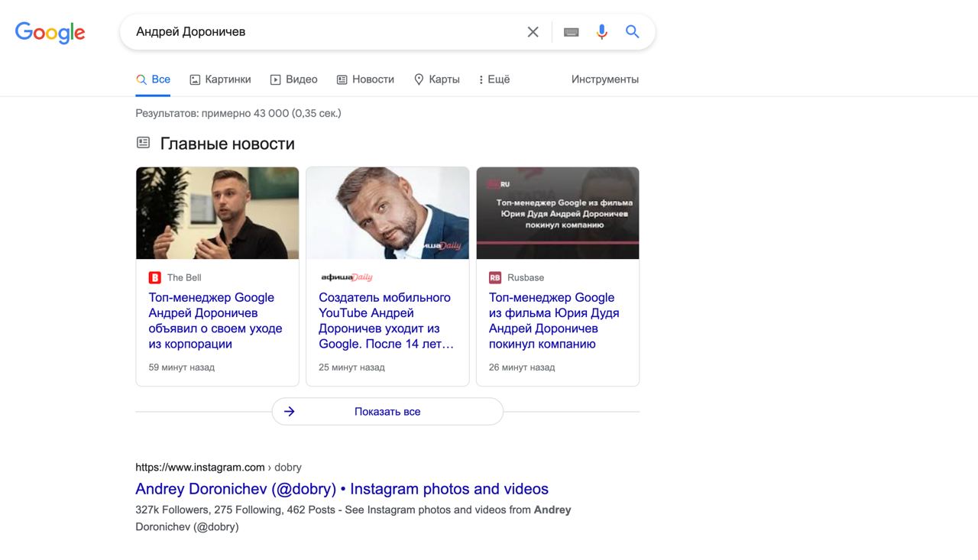This screenshot has width=978, height=560.
Task: Click the instagram.com › dobry URL
Action: 219,467
